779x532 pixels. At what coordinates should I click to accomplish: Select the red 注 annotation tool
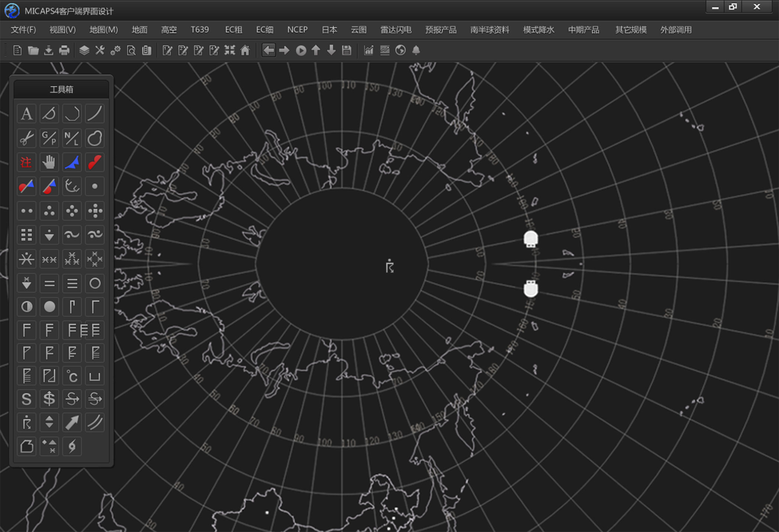26,162
